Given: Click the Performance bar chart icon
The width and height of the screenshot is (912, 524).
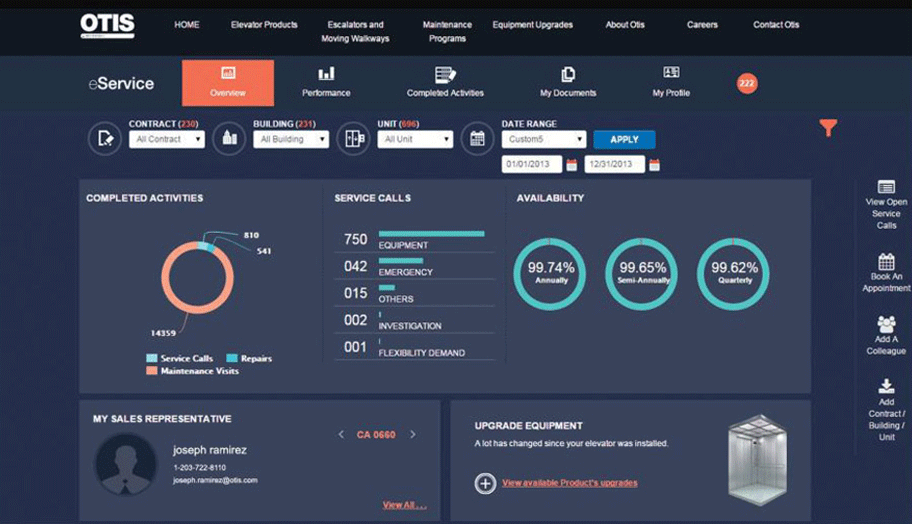Looking at the screenshot, I should (326, 73).
